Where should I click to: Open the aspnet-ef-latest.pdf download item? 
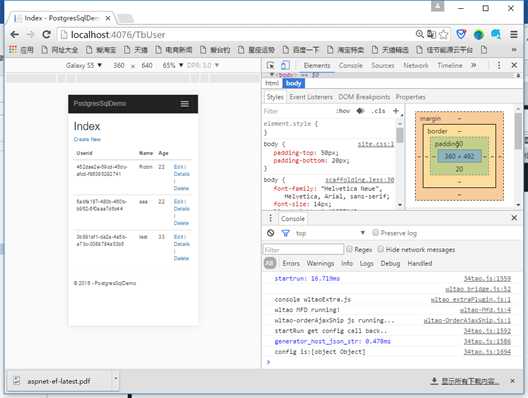coord(59,381)
